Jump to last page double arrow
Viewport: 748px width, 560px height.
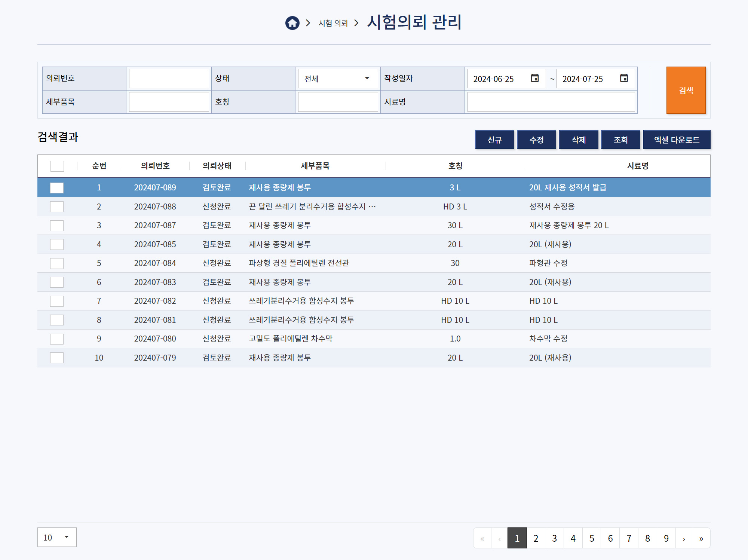[701, 538]
